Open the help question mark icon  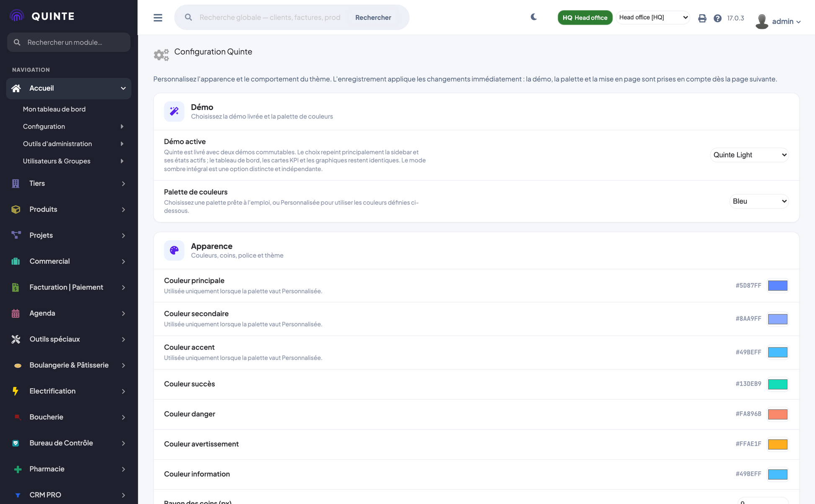click(x=717, y=18)
